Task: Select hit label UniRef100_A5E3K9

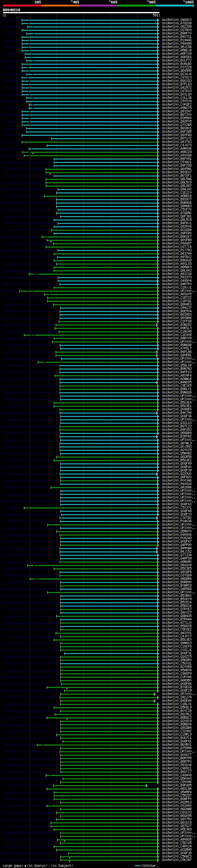Action: coord(177,829)
